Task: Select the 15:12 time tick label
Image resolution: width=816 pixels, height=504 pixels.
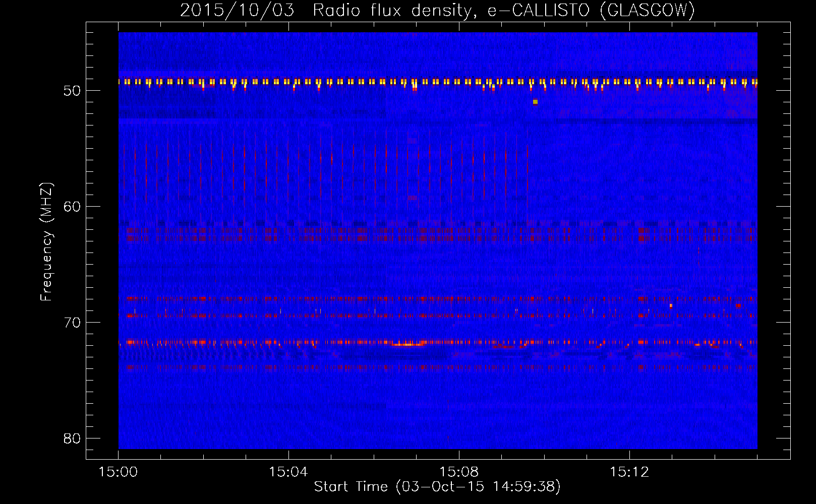Action: point(629,472)
